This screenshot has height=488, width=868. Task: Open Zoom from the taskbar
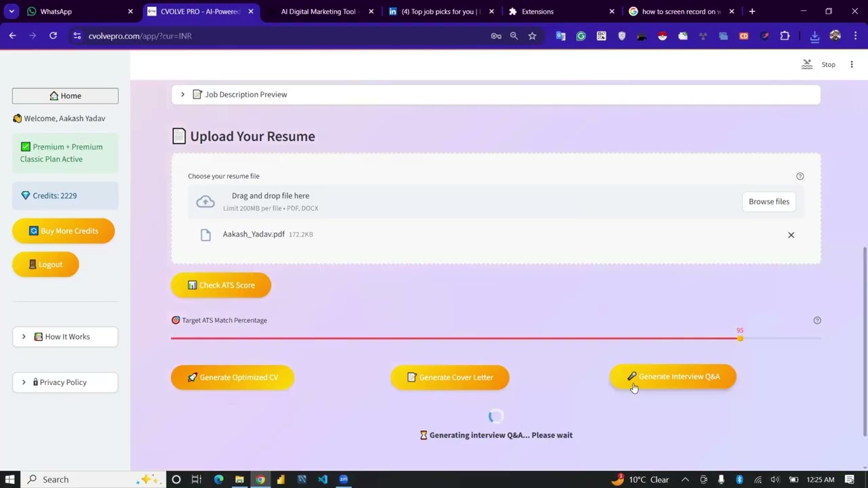point(344,479)
